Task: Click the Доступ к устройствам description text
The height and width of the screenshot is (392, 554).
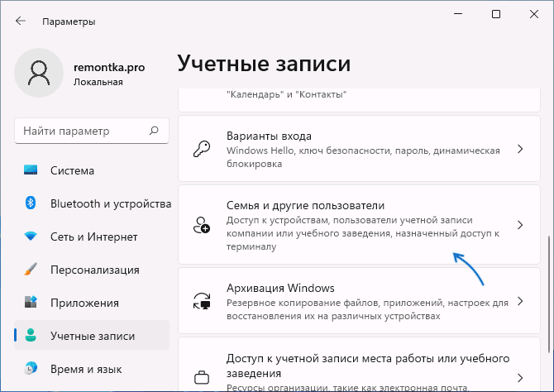Action: 363,233
